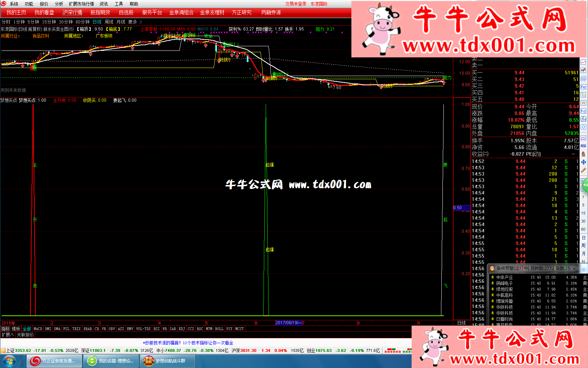
Task: Select 日线 daily period
Action: (97, 22)
